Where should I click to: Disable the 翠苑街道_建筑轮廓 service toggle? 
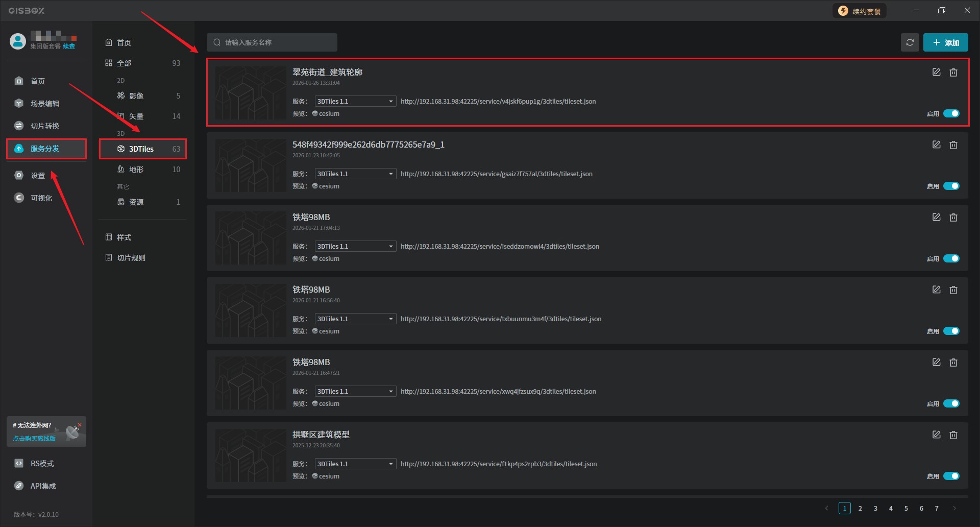point(951,113)
